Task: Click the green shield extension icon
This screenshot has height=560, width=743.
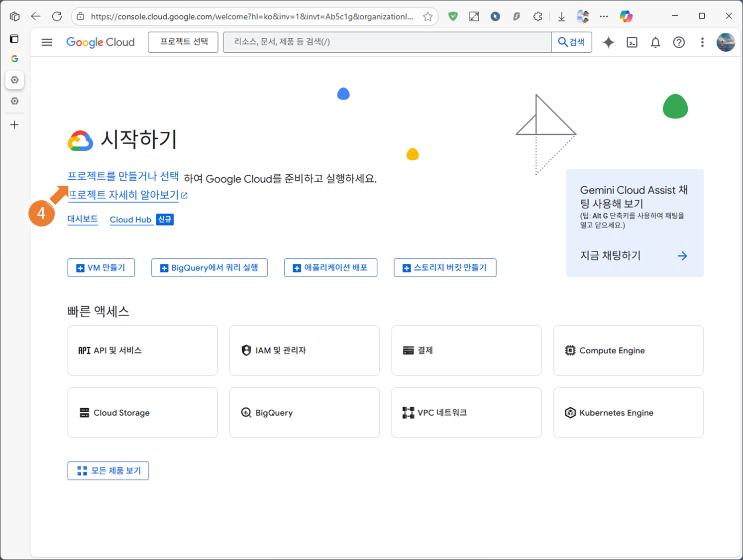Action: pyautogui.click(x=453, y=16)
